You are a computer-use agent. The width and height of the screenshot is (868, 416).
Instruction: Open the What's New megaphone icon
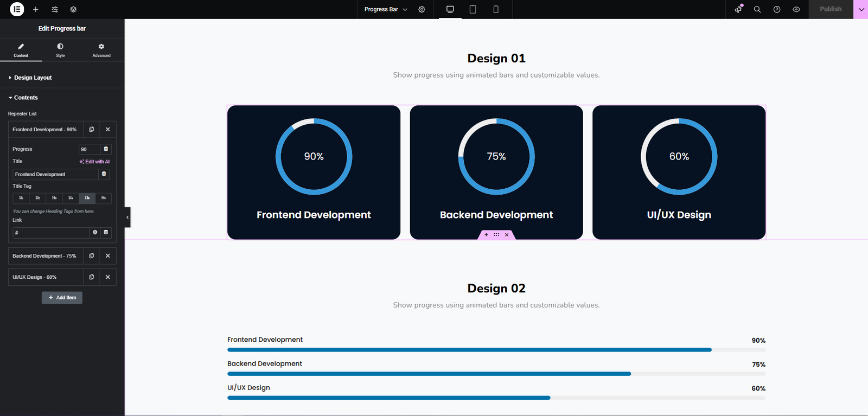tap(738, 9)
